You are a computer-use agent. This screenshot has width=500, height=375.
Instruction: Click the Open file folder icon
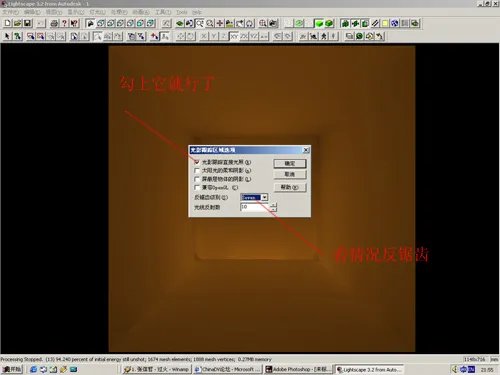17,23
